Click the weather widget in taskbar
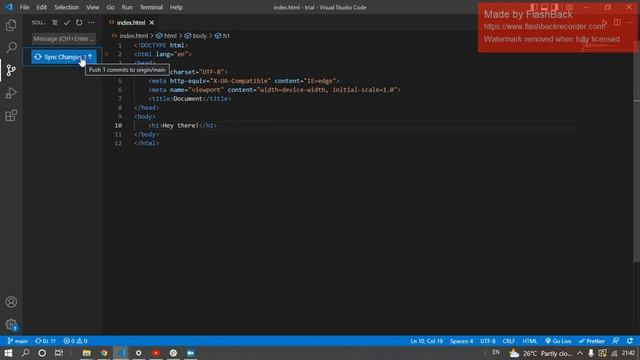Screen dimensions: 640x360 [x=541, y=353]
